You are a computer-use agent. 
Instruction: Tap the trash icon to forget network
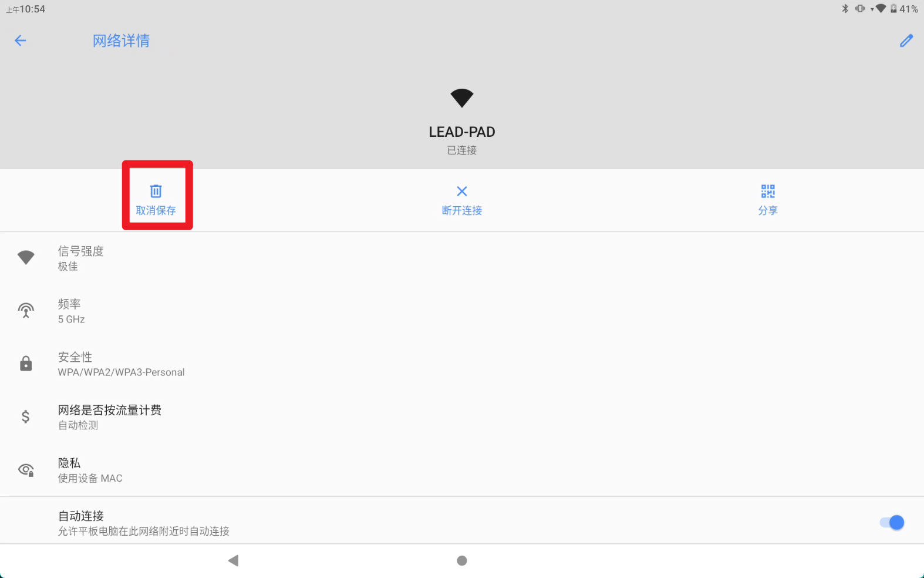tap(156, 191)
